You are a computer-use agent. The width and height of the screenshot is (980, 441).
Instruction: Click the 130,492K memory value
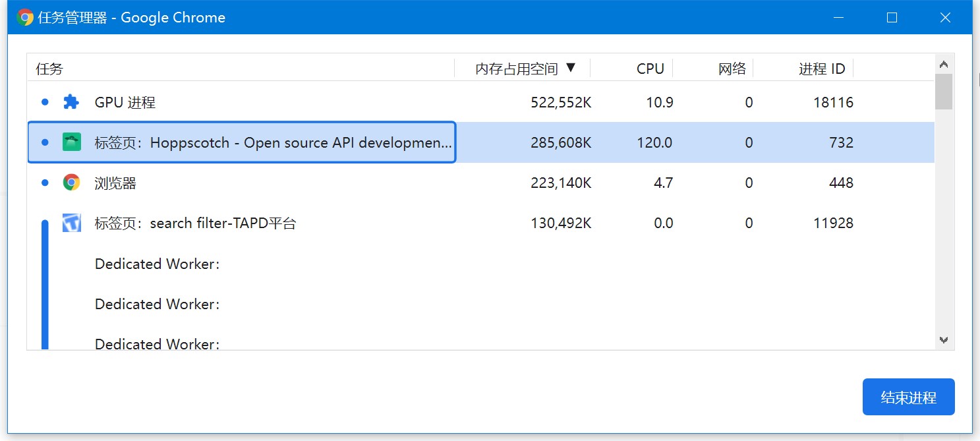pyautogui.click(x=561, y=223)
